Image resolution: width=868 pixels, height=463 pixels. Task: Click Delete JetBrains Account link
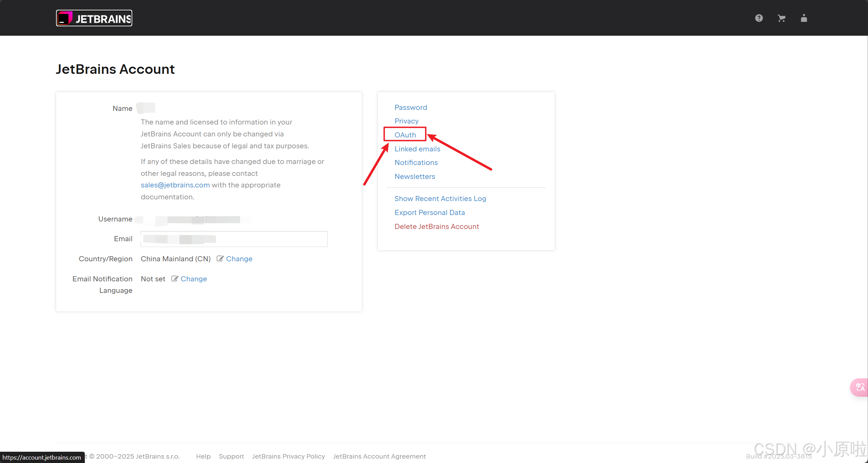[x=437, y=227]
